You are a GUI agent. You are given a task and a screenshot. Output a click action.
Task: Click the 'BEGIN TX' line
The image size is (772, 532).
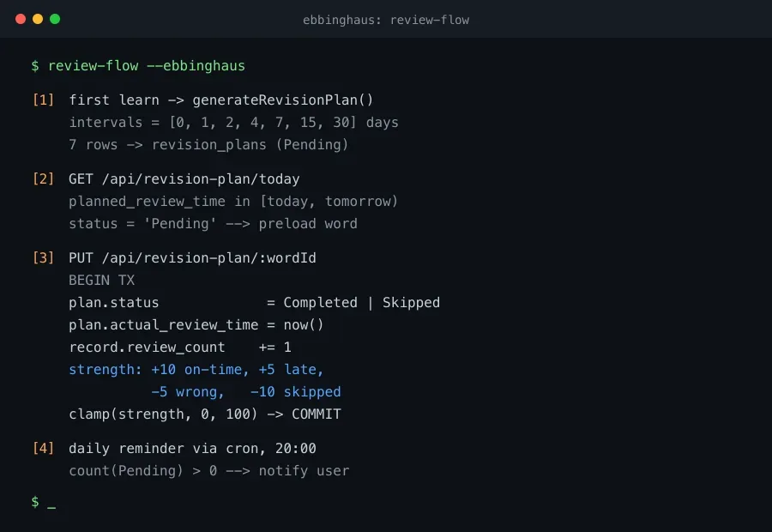101,281
